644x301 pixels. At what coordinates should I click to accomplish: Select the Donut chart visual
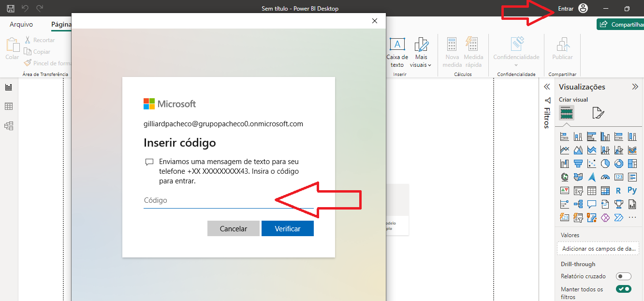[x=618, y=164]
